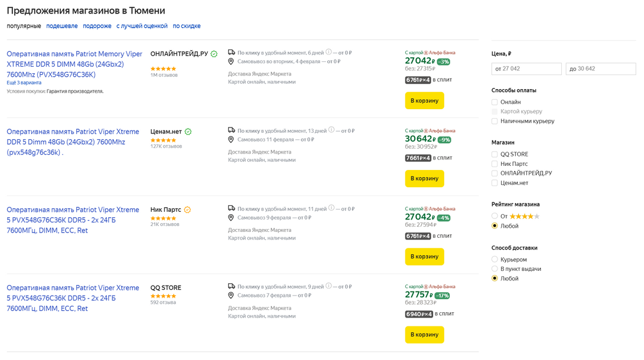Enable Онлайн payment method checkbox
Image resolution: width=644 pixels, height=360 pixels.
(x=495, y=102)
